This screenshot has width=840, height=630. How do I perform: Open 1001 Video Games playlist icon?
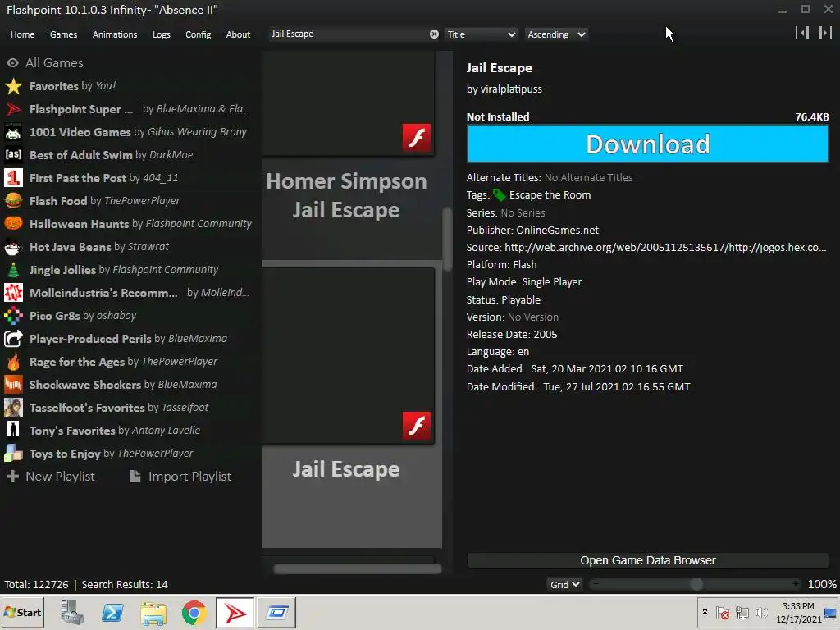point(13,132)
